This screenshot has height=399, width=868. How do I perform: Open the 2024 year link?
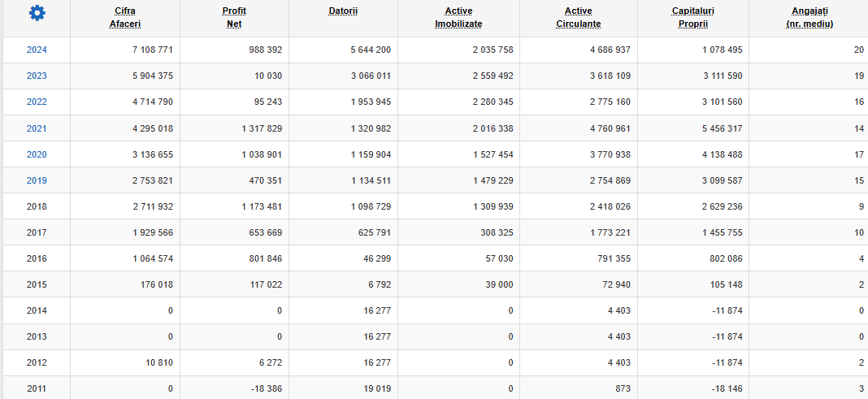(x=37, y=50)
